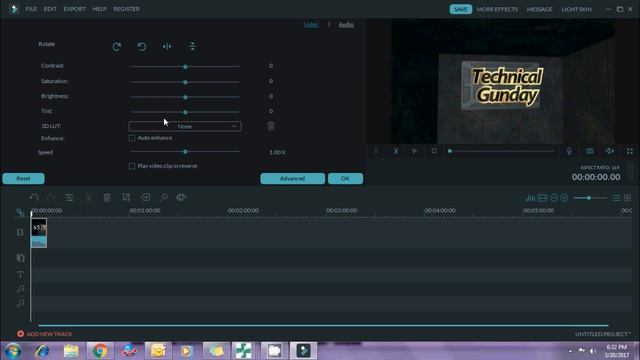This screenshot has height=360, width=640.
Task: Open MORE EFFECTS
Action: pos(497,9)
